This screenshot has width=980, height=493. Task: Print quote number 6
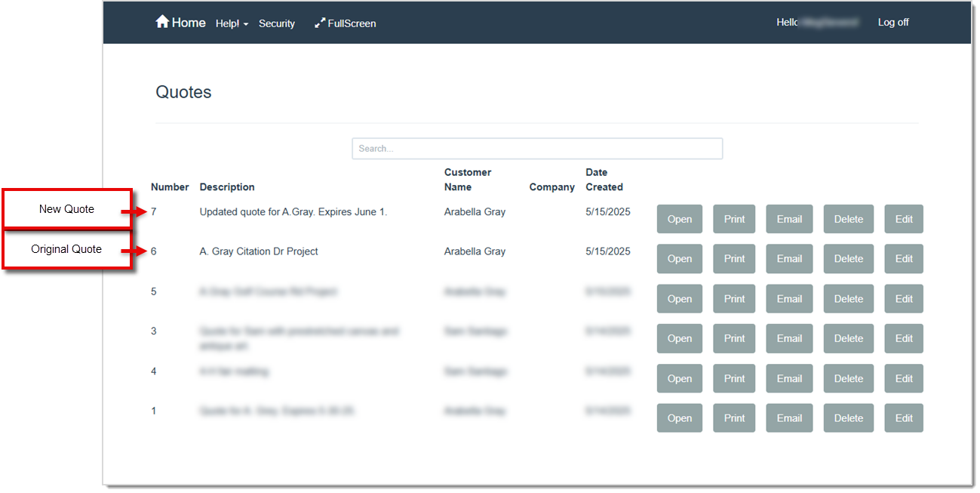pyautogui.click(x=734, y=259)
